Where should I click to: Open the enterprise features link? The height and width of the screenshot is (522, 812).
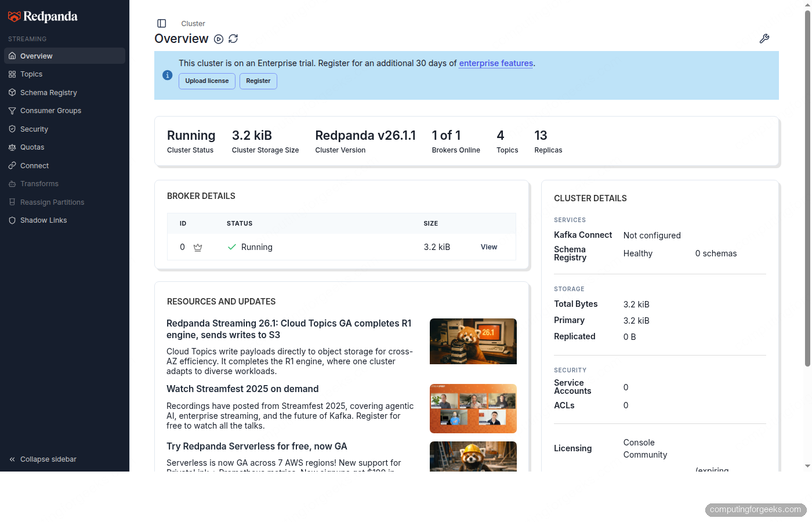[x=496, y=63]
